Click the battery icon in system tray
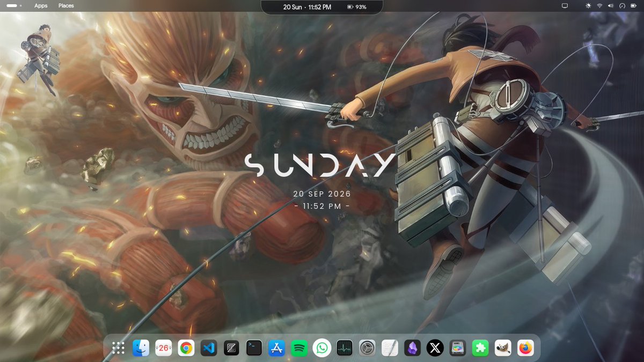644x362 pixels. coord(633,6)
